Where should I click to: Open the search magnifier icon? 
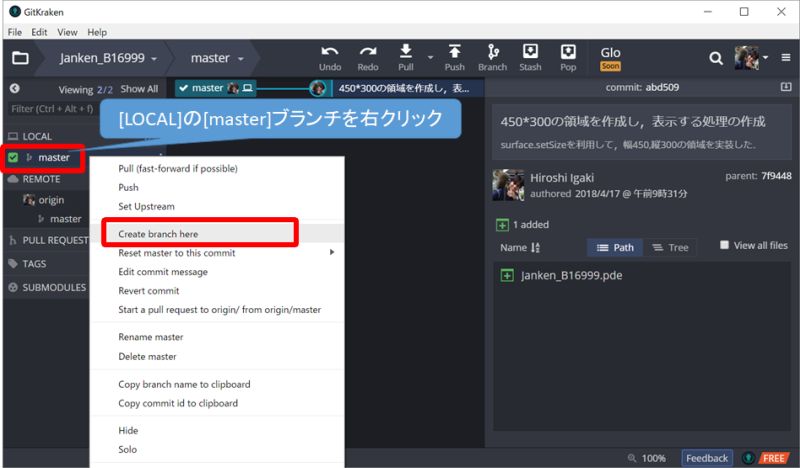pyautogui.click(x=716, y=58)
